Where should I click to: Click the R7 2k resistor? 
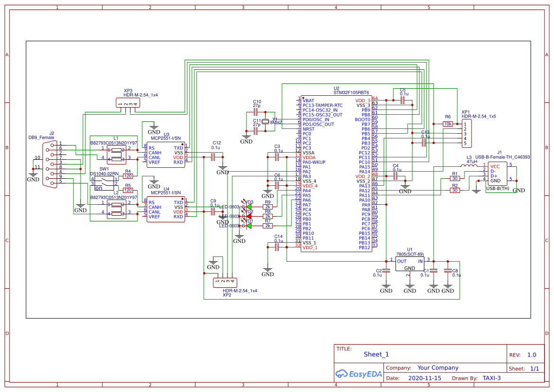(268, 226)
